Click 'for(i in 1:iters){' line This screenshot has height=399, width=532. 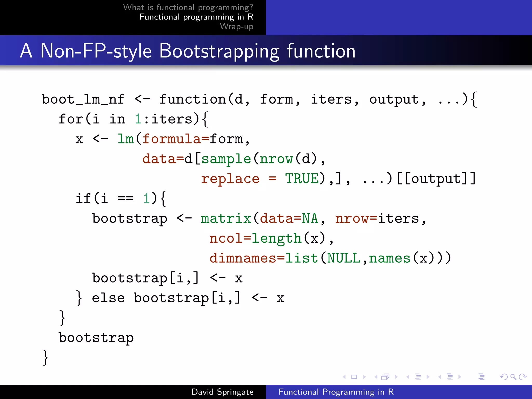coord(133,119)
